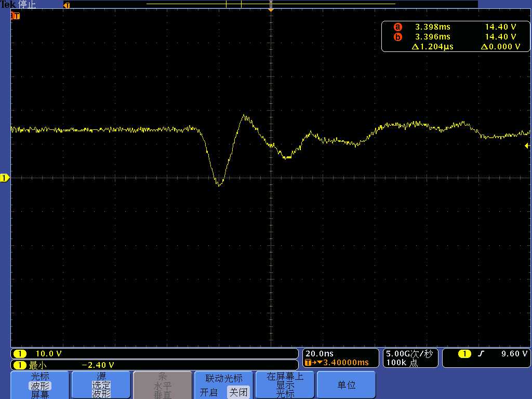This screenshot has width=532, height=399.
Task: Click cursor b red badge in readout
Action: (x=397, y=37)
